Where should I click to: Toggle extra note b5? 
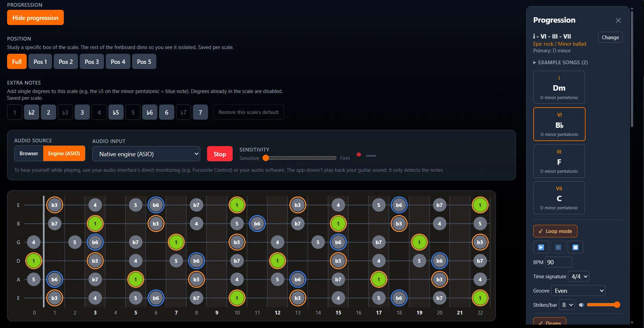pos(116,112)
